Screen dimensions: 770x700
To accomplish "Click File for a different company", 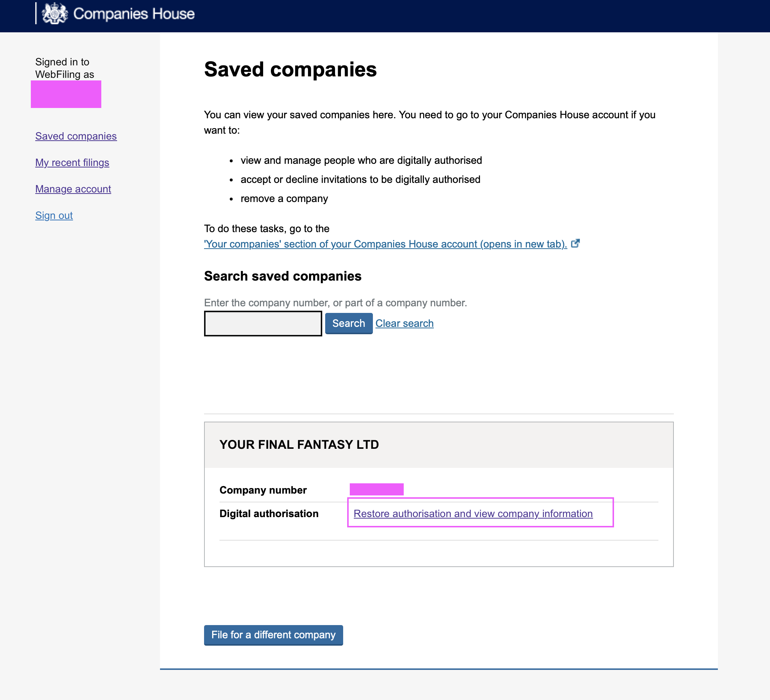I will pyautogui.click(x=273, y=635).
